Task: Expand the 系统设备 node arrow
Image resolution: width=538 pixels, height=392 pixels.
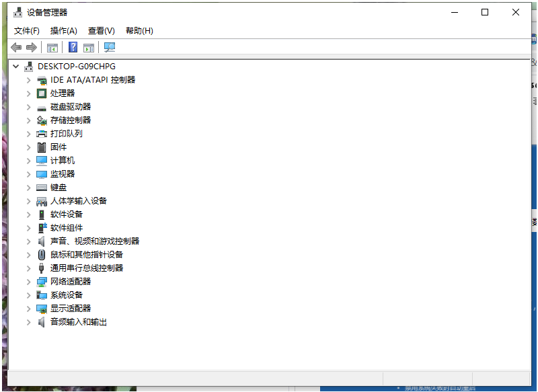Action: [x=28, y=295]
